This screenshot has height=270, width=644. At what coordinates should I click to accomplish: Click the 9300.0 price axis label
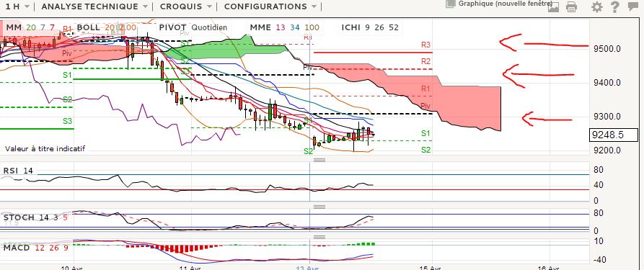(x=606, y=116)
